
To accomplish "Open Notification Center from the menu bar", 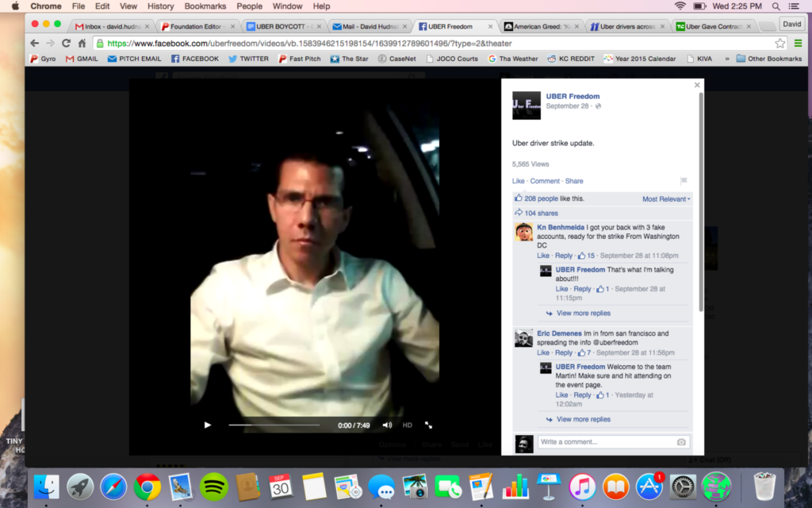I will [x=793, y=6].
